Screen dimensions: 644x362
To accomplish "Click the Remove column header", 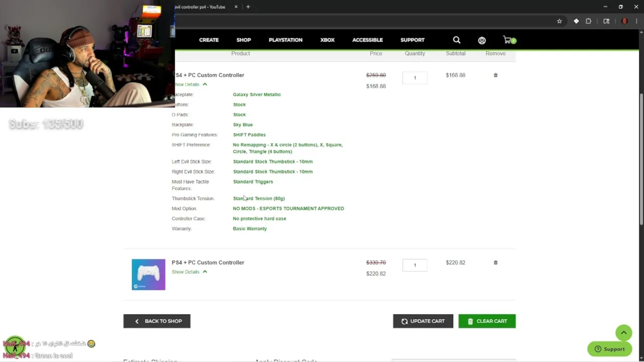I will (496, 53).
